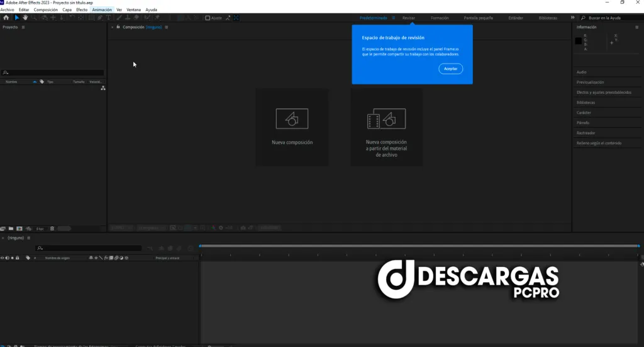
Task: Open the project flowchart view icon
Action: (103, 88)
